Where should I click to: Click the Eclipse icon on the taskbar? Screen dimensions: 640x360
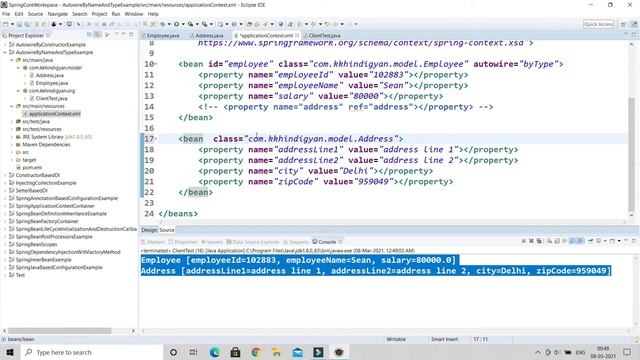(x=339, y=352)
